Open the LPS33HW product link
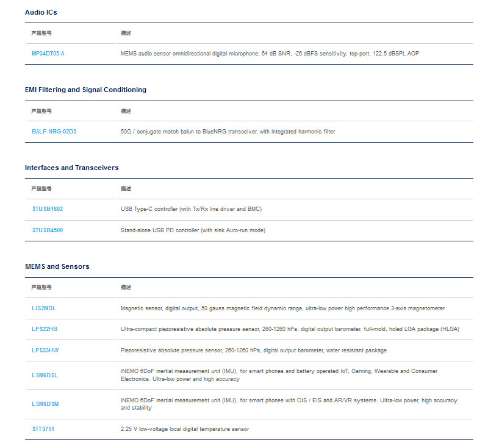The height and width of the screenshot is (448, 488). [45, 350]
